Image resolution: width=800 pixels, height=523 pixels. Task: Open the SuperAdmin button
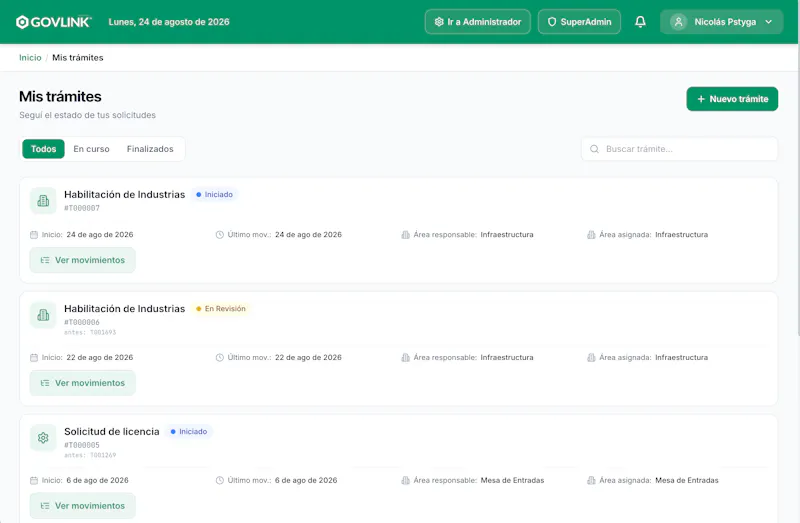(579, 22)
